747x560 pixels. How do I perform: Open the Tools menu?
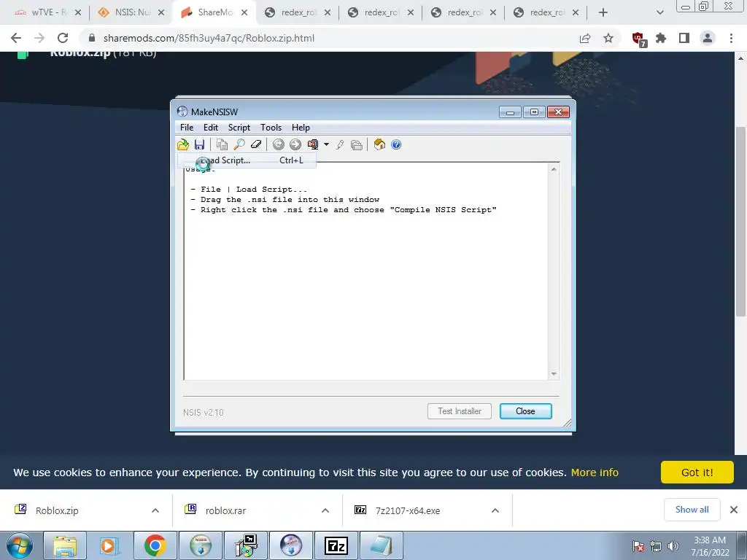pos(271,127)
